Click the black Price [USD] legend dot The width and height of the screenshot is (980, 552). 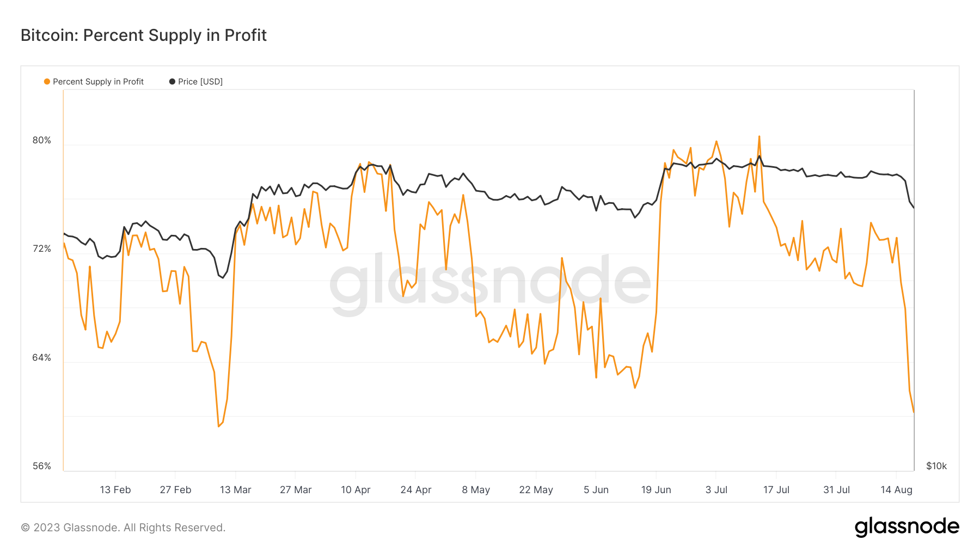point(172,82)
